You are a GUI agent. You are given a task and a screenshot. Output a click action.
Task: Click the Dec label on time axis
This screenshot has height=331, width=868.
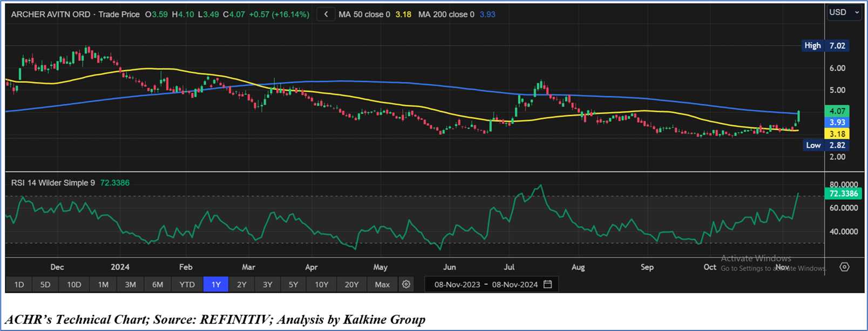(57, 267)
